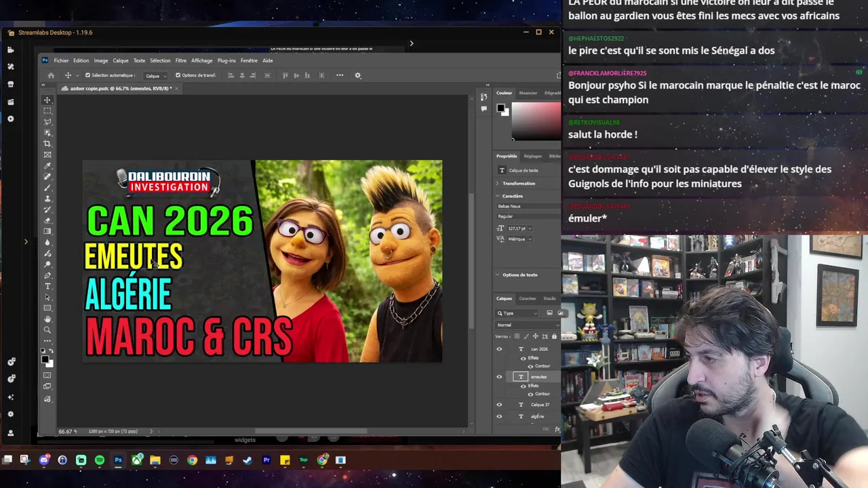Switch to the Couches tab
The width and height of the screenshot is (868, 488).
pos(527,298)
